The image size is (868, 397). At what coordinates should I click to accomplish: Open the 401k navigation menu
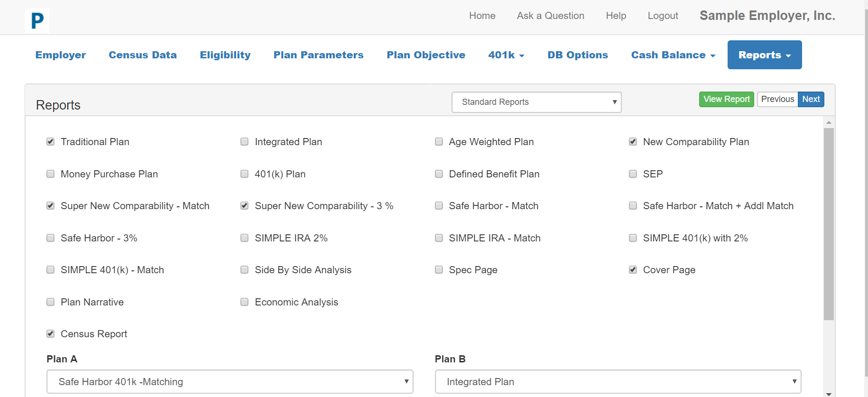click(506, 55)
